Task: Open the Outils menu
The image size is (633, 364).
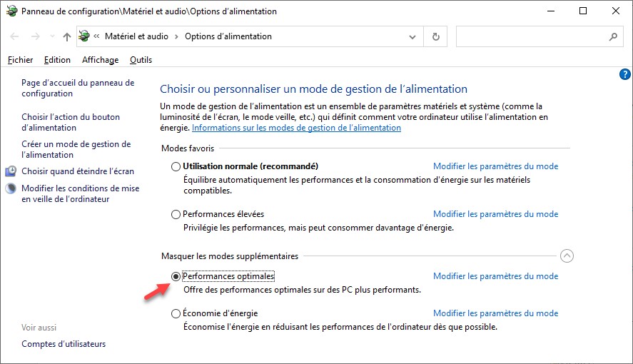Action: pos(141,60)
